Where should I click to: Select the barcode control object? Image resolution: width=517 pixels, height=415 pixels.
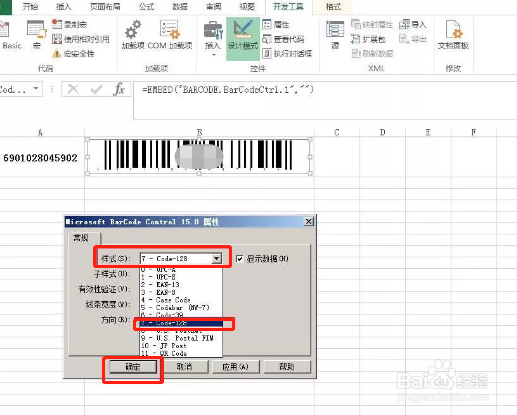(199, 156)
